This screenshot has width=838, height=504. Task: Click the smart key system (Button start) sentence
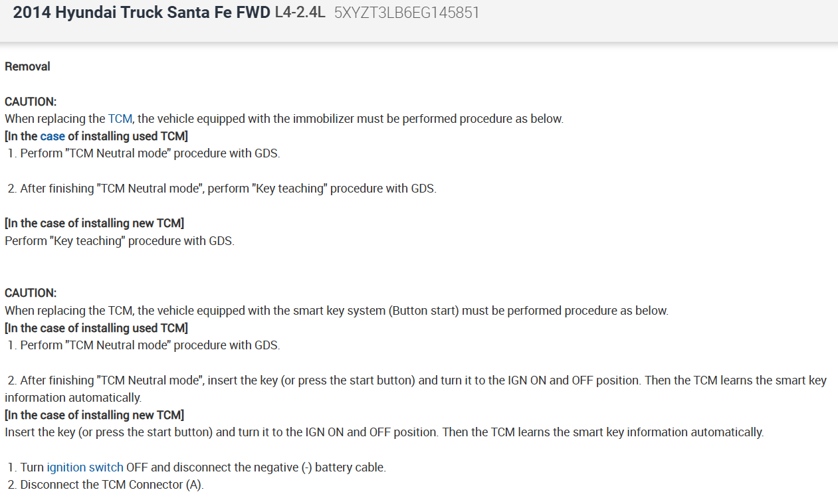click(x=399, y=310)
